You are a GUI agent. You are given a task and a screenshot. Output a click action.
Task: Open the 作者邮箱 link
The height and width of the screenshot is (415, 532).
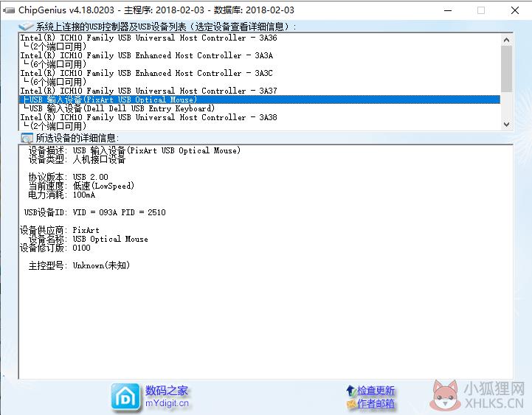click(x=376, y=403)
